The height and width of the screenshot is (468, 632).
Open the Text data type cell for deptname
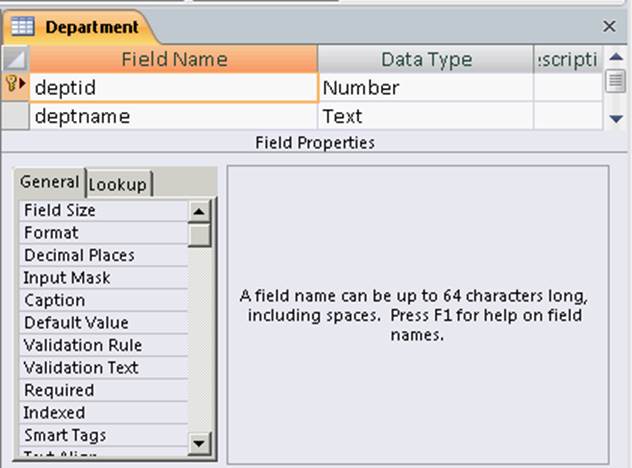[425, 117]
